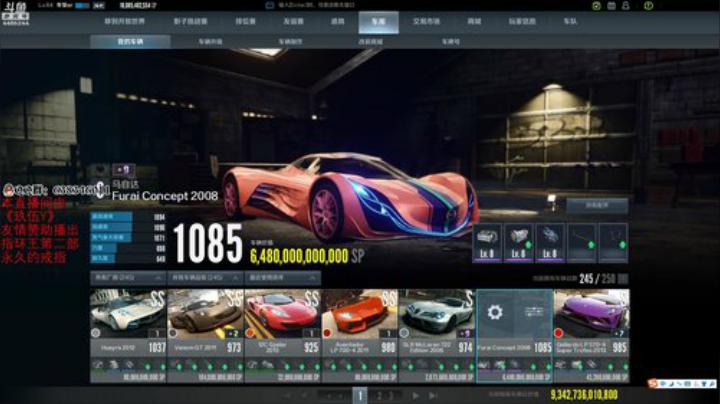Select page 2 in pagination
This screenshot has width=720, height=404.
380,395
